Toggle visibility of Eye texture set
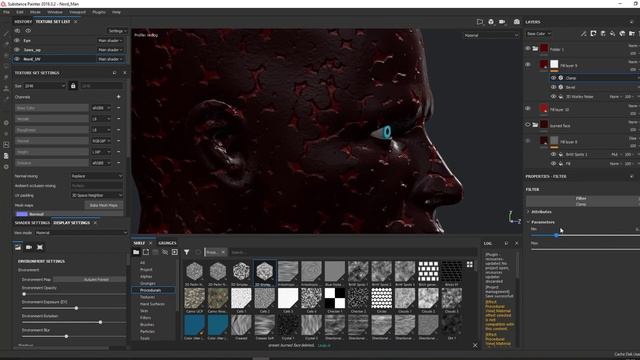Image resolution: width=640 pixels, height=360 pixels. (x=17, y=40)
